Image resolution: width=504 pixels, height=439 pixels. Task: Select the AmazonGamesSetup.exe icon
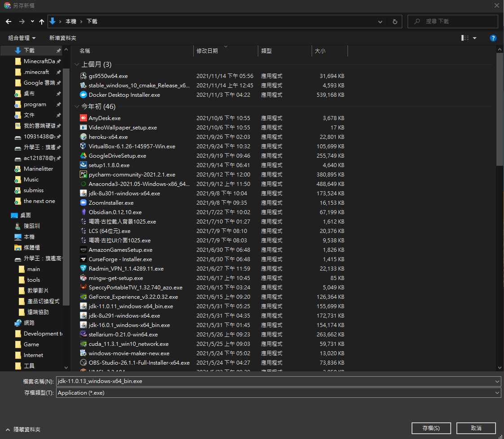[x=83, y=250]
